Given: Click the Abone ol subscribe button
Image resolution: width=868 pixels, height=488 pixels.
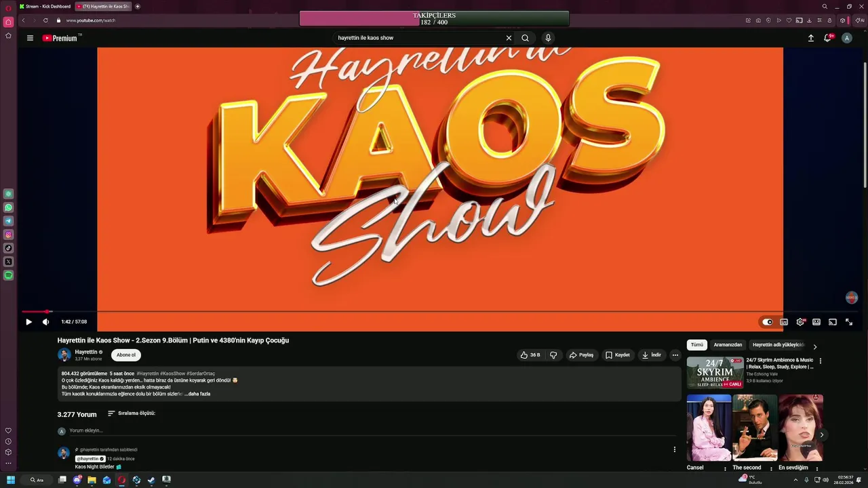Looking at the screenshot, I should (125, 355).
